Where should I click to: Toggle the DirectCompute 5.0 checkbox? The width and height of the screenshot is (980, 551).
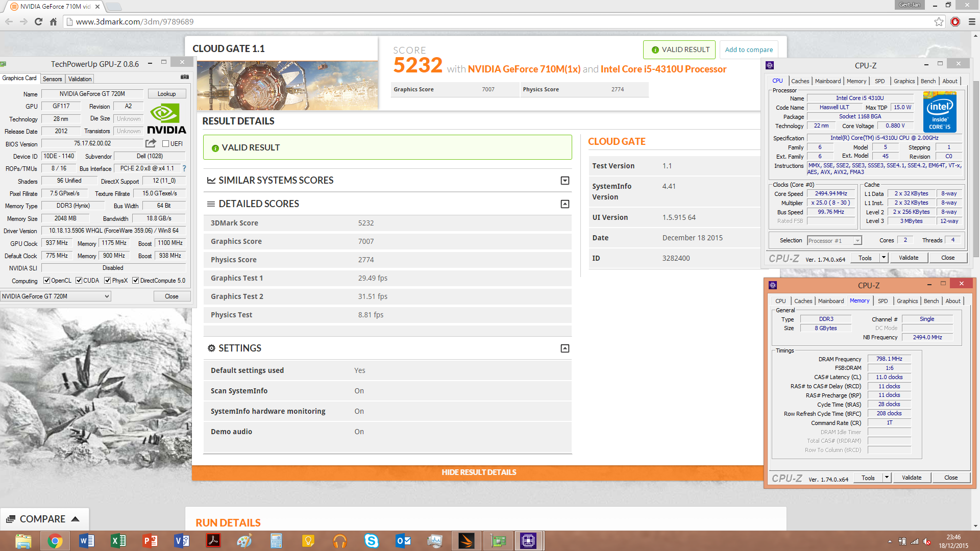point(135,281)
